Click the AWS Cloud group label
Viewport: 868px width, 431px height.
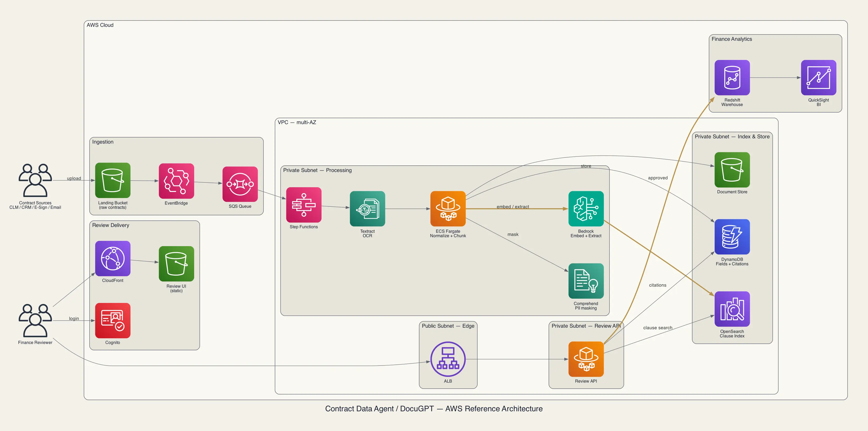100,25
